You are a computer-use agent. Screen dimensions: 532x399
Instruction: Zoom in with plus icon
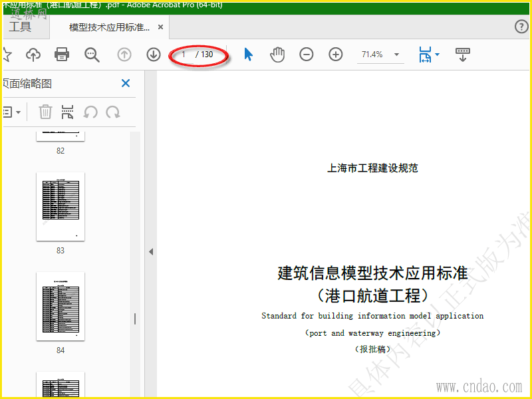(x=336, y=55)
